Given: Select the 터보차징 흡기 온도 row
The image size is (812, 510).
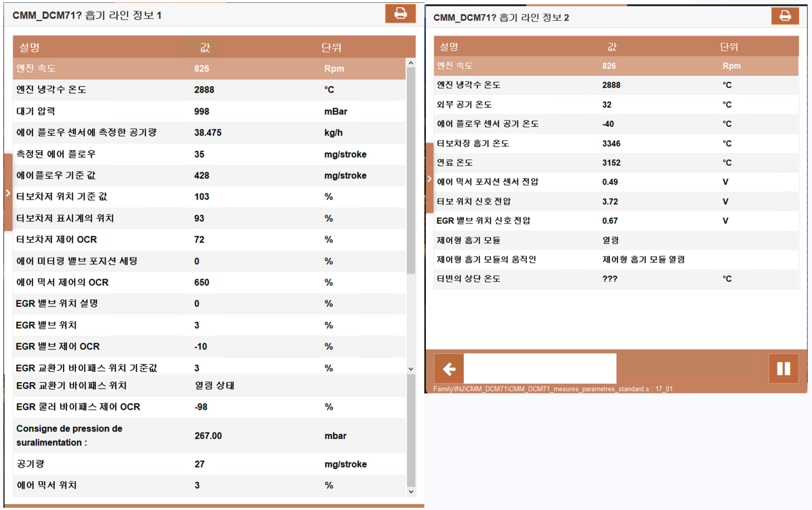Looking at the screenshot, I should 616,143.
